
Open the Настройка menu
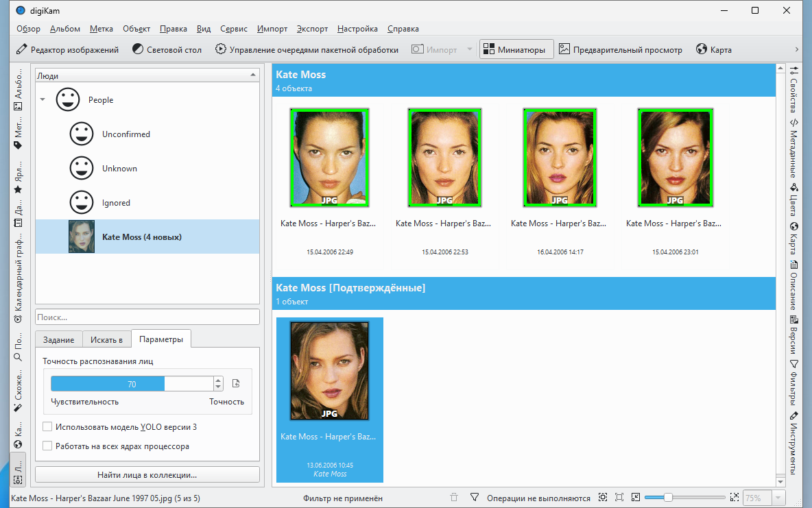coord(357,29)
